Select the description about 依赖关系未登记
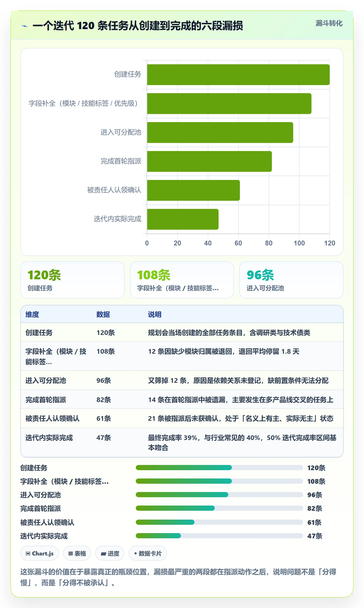 pos(238,380)
